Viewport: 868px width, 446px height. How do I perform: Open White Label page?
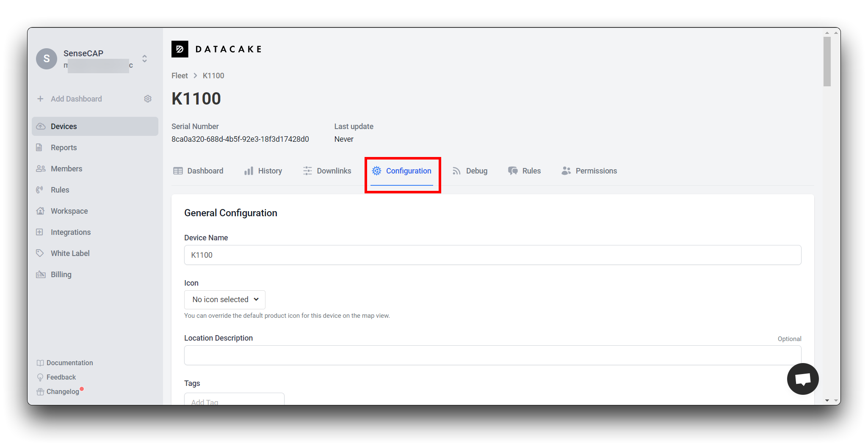[x=95, y=253]
